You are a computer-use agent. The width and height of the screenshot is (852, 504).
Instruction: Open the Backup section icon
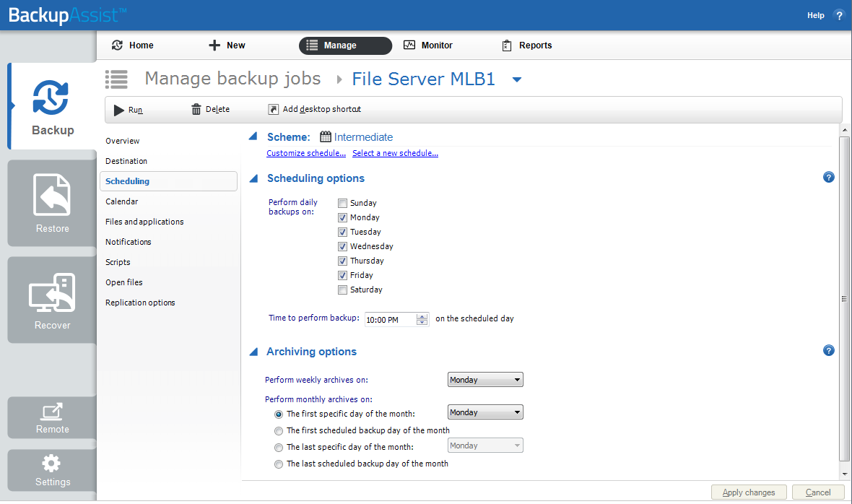pyautogui.click(x=51, y=97)
